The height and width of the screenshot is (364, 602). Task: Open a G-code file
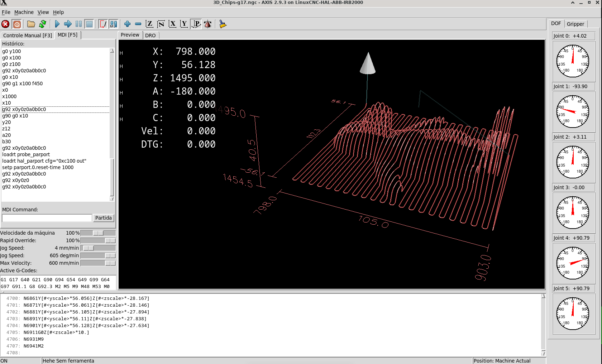click(31, 24)
